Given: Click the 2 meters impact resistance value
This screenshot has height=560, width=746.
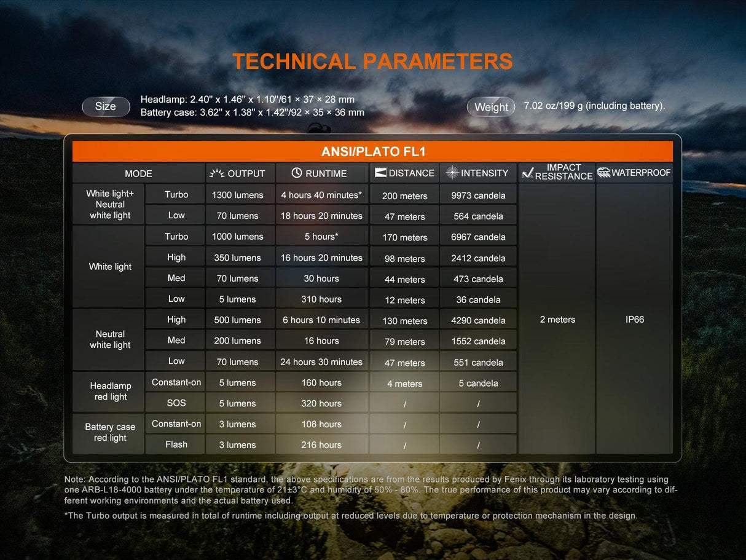Looking at the screenshot, I should pyautogui.click(x=557, y=320).
